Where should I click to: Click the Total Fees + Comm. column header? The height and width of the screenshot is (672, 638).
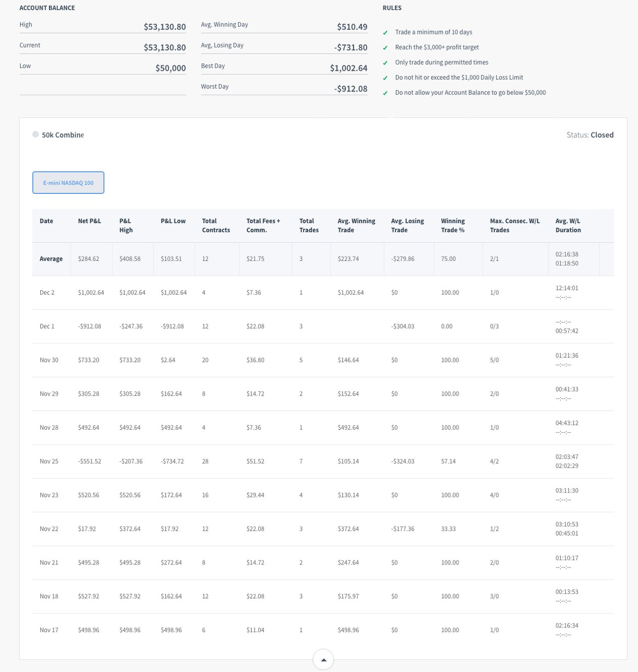(263, 226)
